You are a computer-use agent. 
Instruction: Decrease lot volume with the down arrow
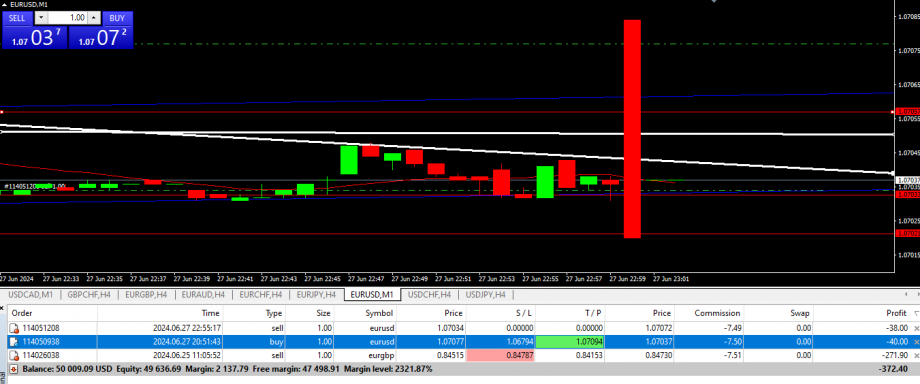[x=40, y=18]
